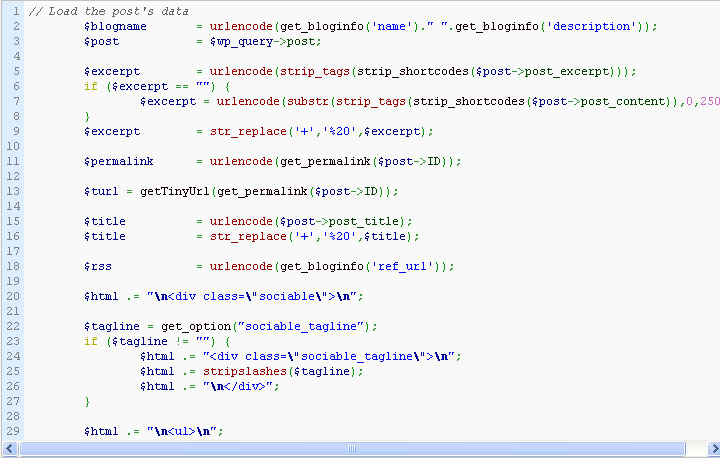This screenshot has height=458, width=720.
Task: Click 'str_replace' on line 9
Action: (248, 132)
